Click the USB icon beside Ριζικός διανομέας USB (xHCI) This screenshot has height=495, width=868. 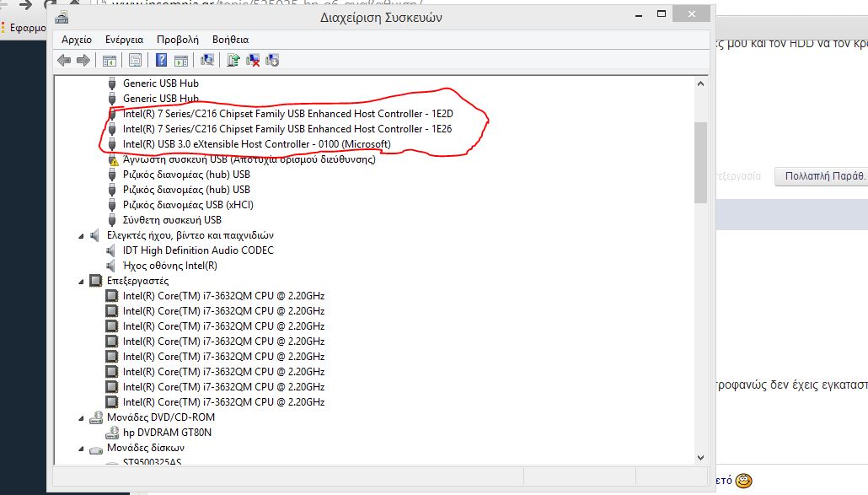112,206
